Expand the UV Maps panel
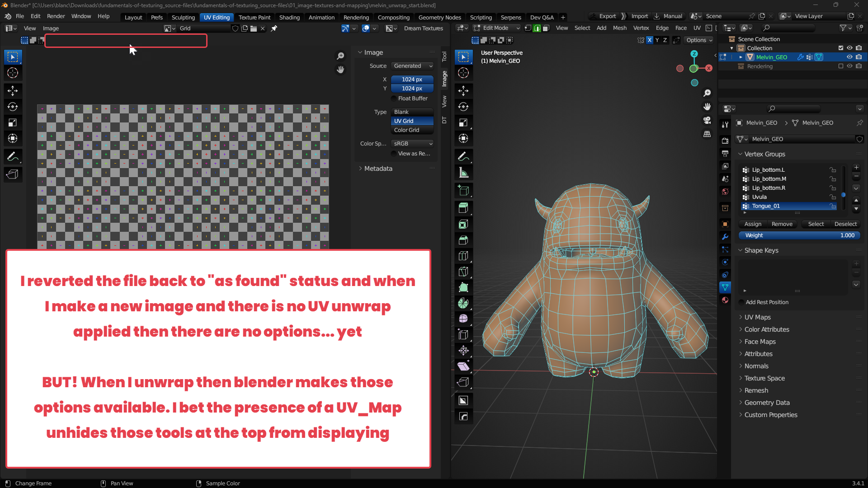This screenshot has height=488, width=868. pyautogui.click(x=757, y=317)
